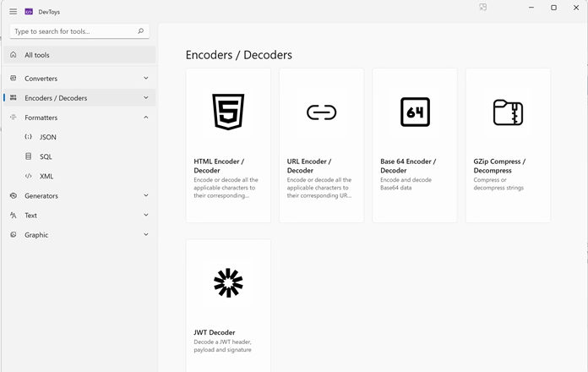Click the search magnifier icon
This screenshot has width=588, height=372.
click(140, 31)
